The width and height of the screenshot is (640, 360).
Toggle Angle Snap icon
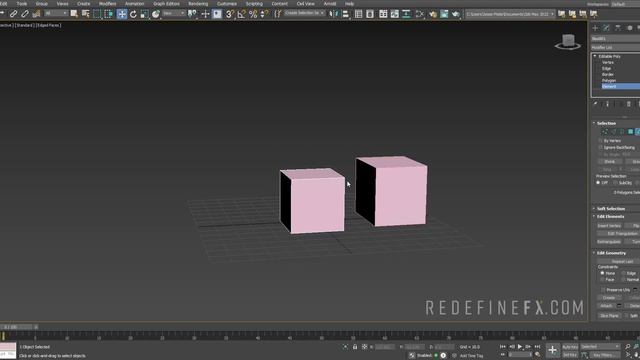242,14
